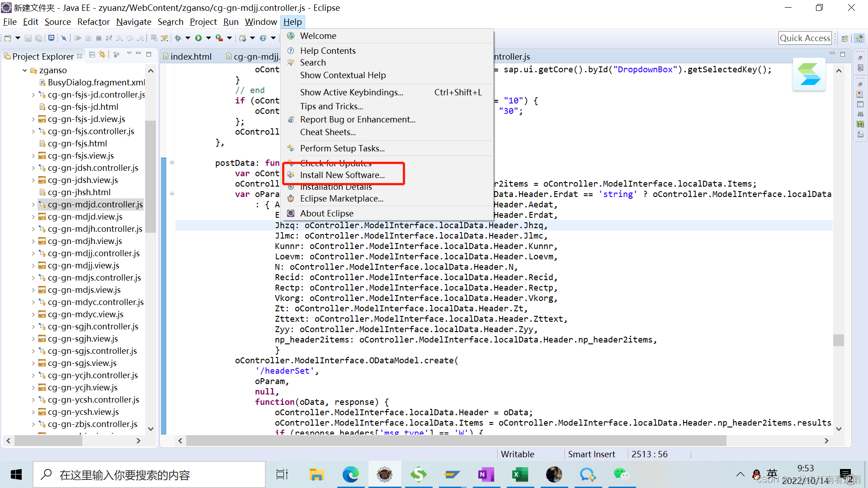Viewport: 868px width, 488px height.
Task: Save all open files with Save All icon
Action: pos(39,38)
